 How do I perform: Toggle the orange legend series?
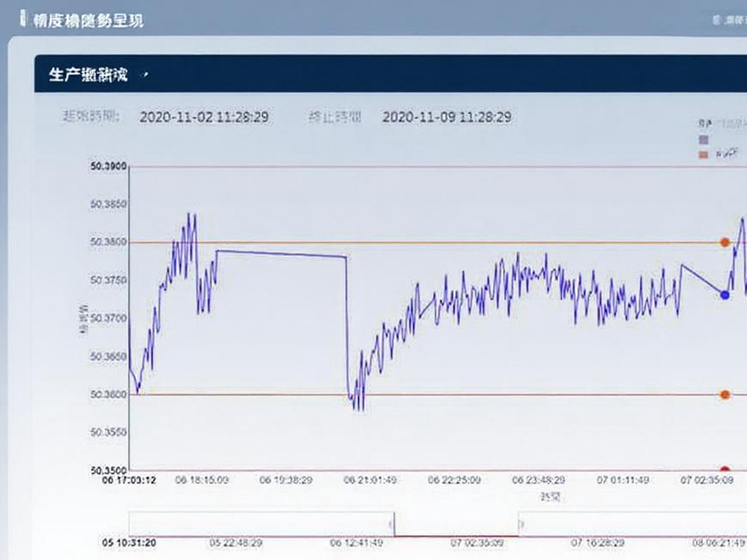702,154
